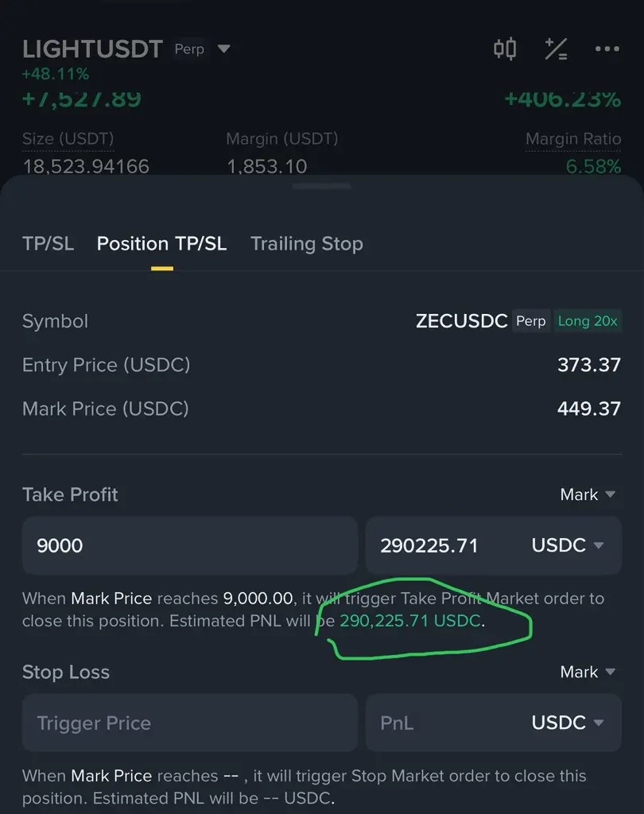Tap the sheet drag handle at top
Screen dimensions: 644x814
pos(321,186)
